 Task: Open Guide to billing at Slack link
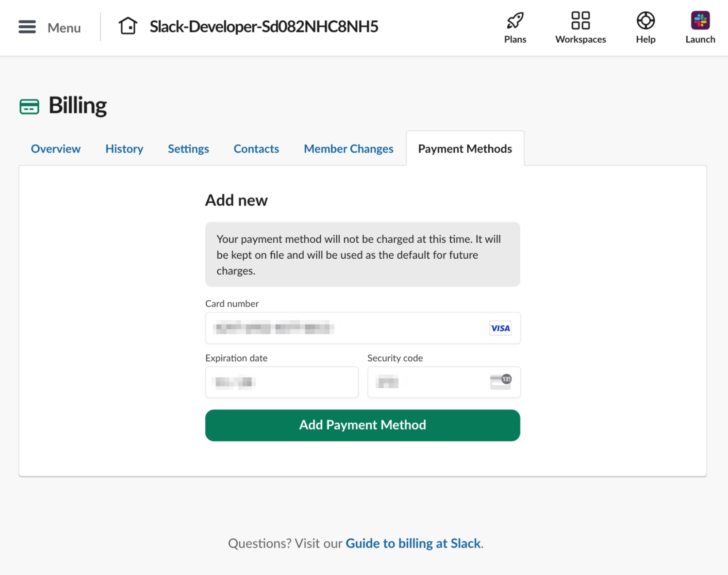[x=413, y=543]
